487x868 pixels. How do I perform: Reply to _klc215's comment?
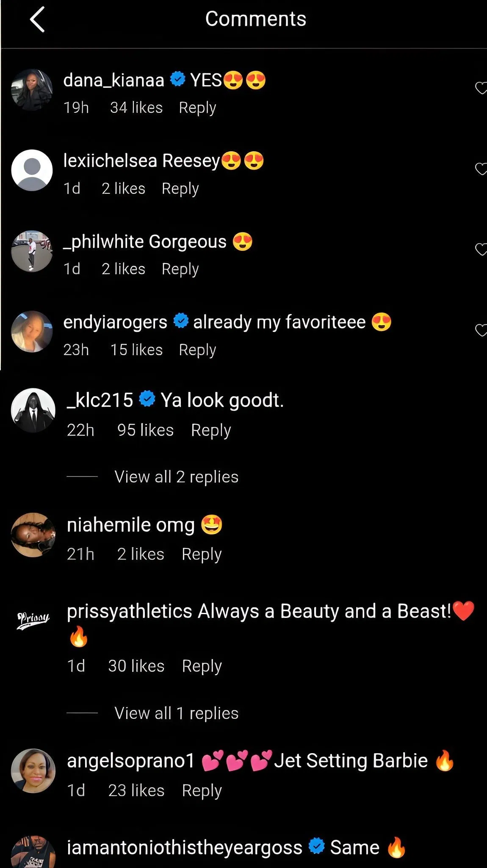coord(211,430)
